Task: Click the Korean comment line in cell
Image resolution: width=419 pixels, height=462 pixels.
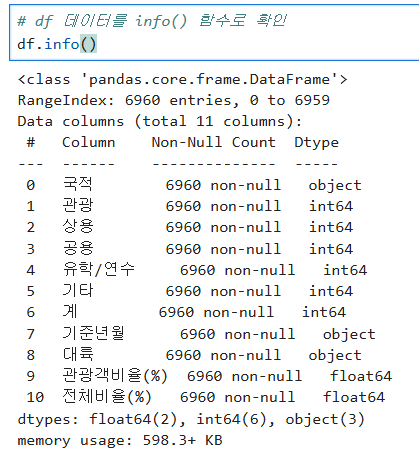Action: [x=152, y=21]
